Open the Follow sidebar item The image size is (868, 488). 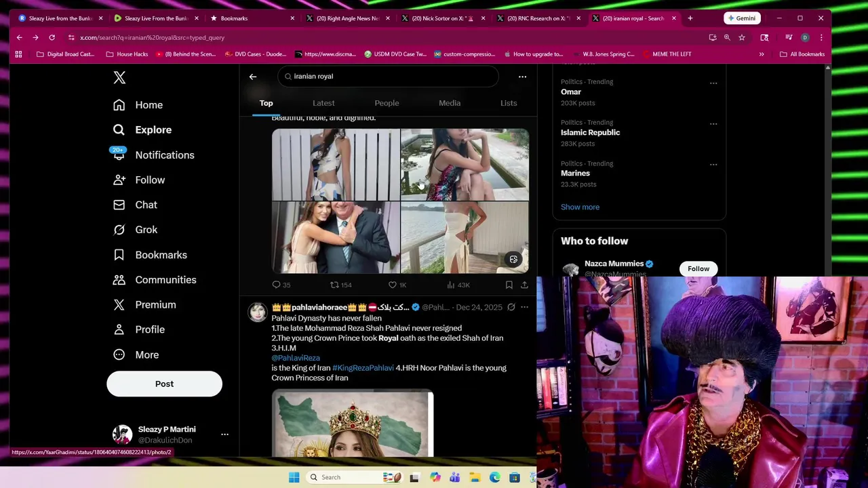click(139, 180)
